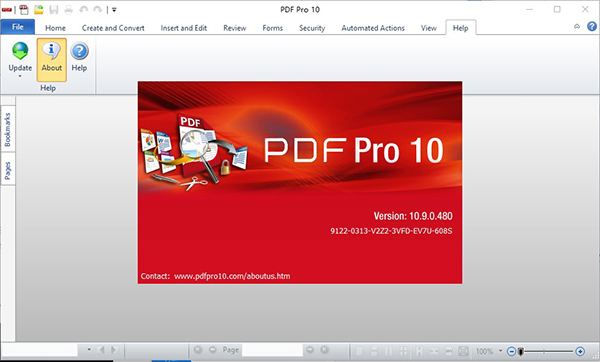Click the blue question-mark Help ribbon icon
Viewport: 600px width, 362px height.
pyautogui.click(x=80, y=51)
